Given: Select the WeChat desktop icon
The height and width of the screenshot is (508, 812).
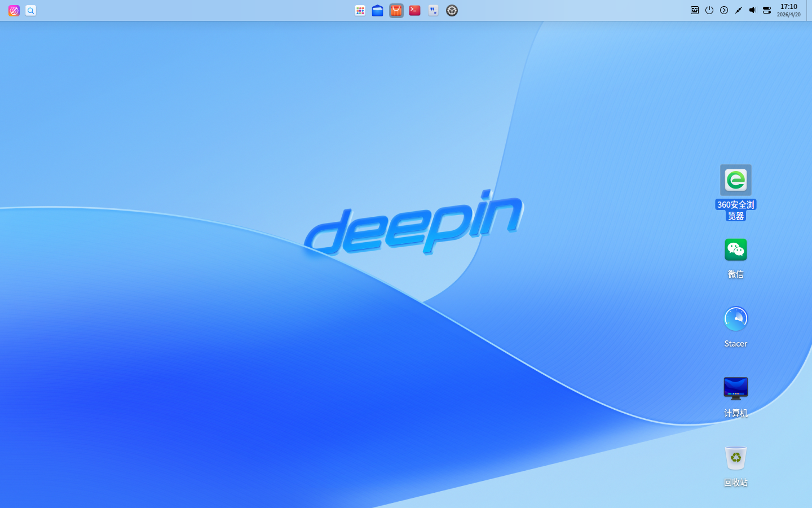Looking at the screenshot, I should pos(736,249).
